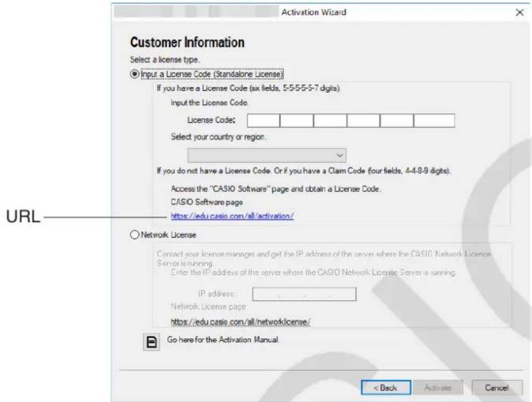The height and width of the screenshot is (402, 532).
Task: Click the 'Select a license type.' text
Action: [x=165, y=60]
